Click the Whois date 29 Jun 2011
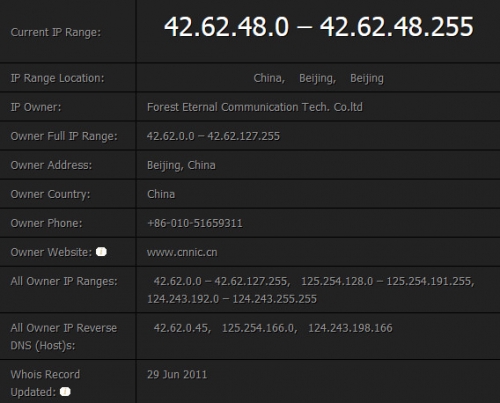500x403 pixels. pyautogui.click(x=177, y=374)
